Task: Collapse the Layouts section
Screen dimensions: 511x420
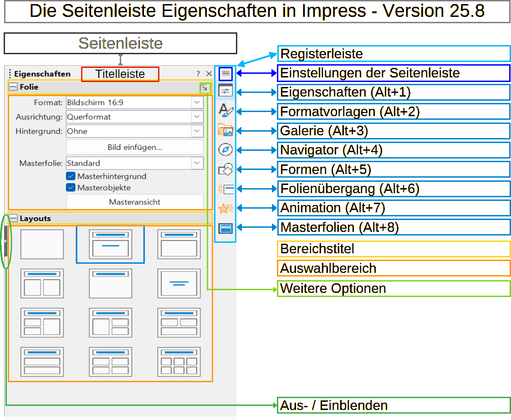Action: click(13, 218)
